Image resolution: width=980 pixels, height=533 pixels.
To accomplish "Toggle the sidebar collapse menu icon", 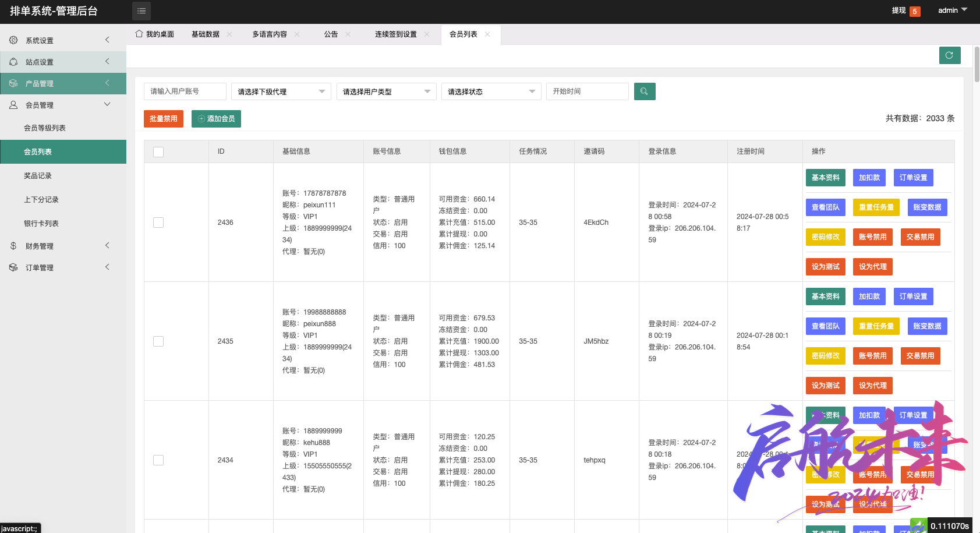I will point(141,11).
